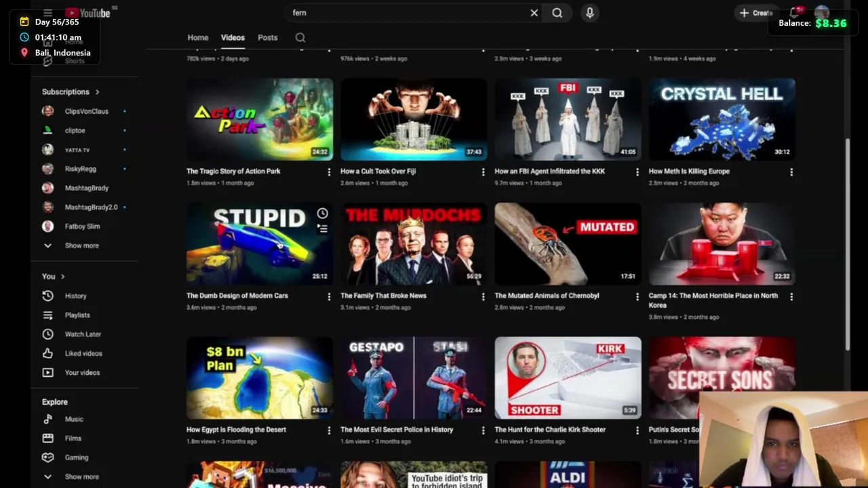Play FBI Agent Infiltrated KKK thumbnail
Screen dimensions: 868x488
point(568,119)
